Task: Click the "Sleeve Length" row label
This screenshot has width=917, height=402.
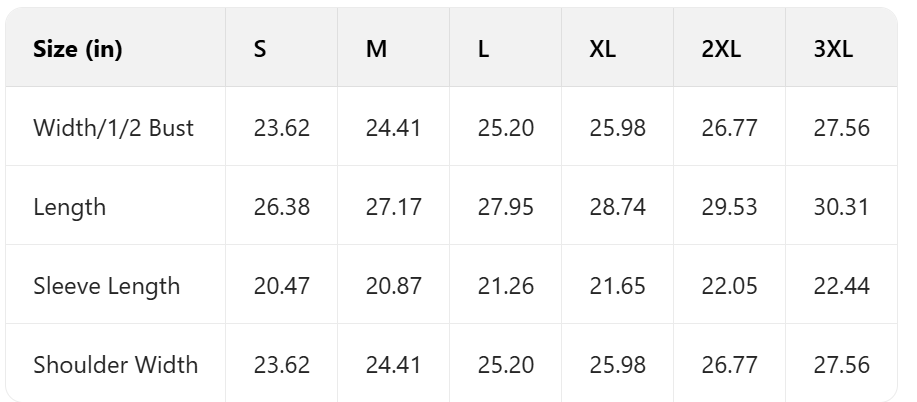Action: (x=107, y=286)
